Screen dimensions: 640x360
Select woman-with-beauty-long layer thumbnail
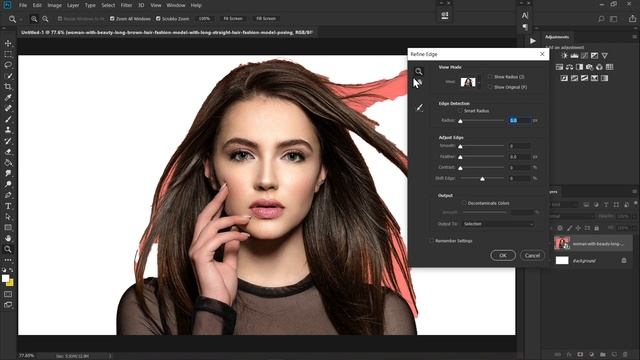tap(562, 243)
